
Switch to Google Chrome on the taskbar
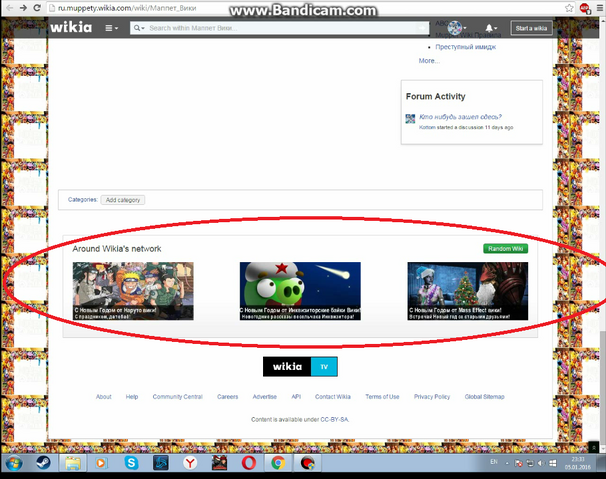(278, 463)
